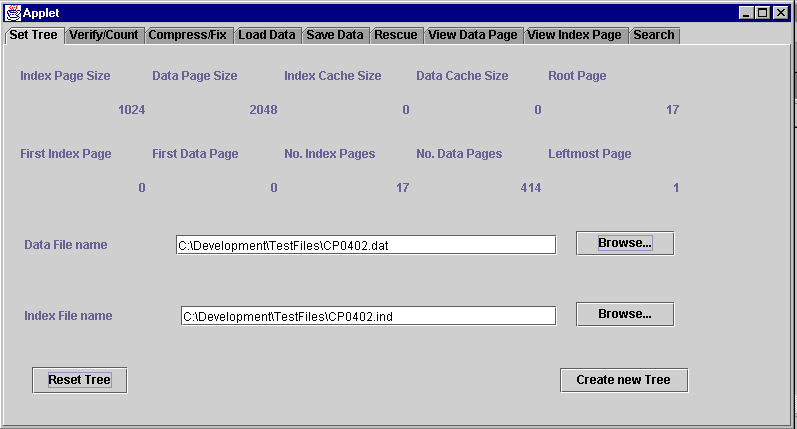Click the Java applet icon in title bar
The image size is (797, 429).
12,13
